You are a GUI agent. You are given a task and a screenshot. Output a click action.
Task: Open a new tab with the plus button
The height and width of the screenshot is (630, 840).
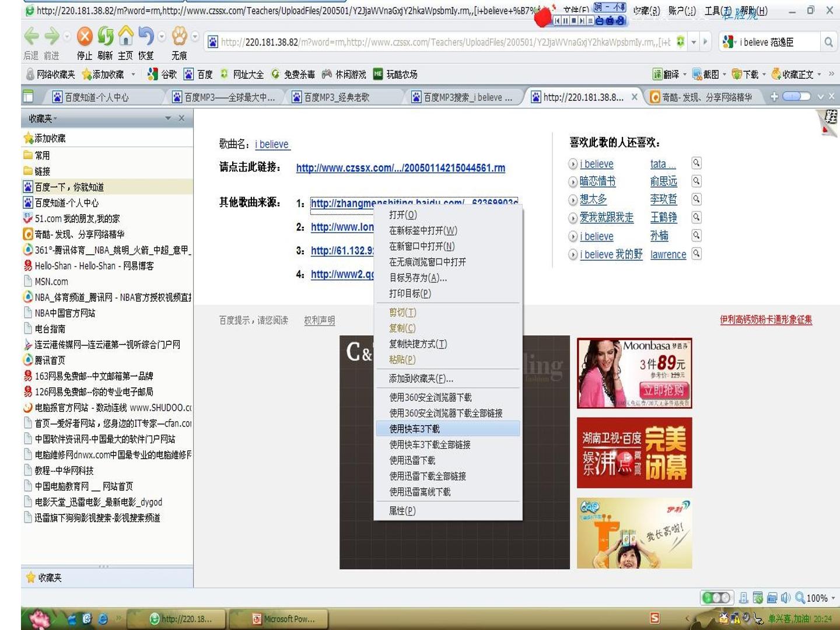[774, 96]
